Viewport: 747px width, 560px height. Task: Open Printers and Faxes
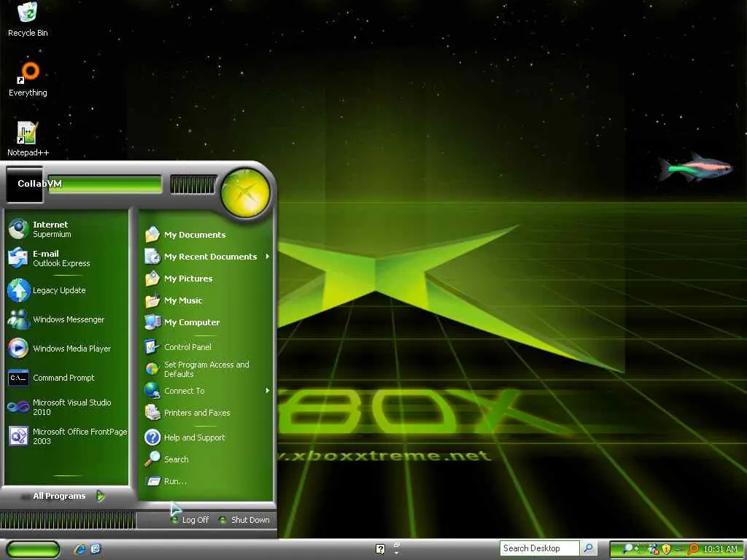206,413
